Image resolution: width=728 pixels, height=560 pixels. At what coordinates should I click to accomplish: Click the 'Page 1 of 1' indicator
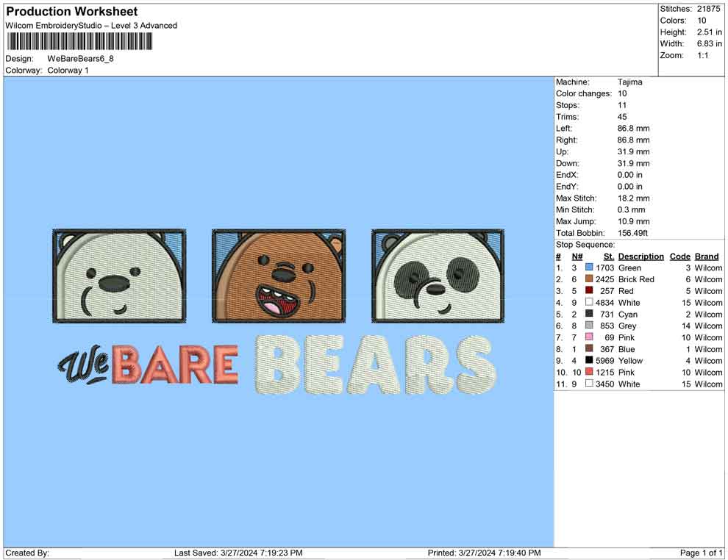pyautogui.click(x=701, y=553)
